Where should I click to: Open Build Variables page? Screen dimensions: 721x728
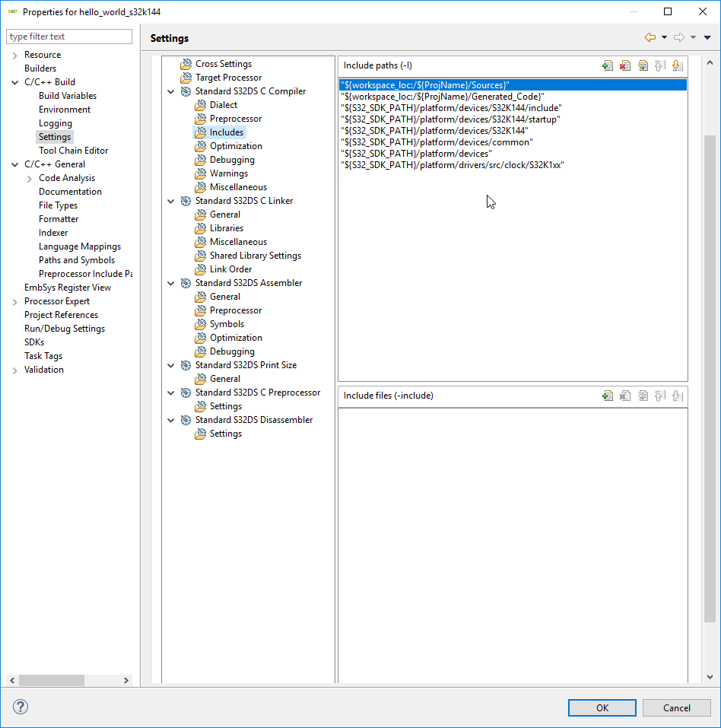68,96
